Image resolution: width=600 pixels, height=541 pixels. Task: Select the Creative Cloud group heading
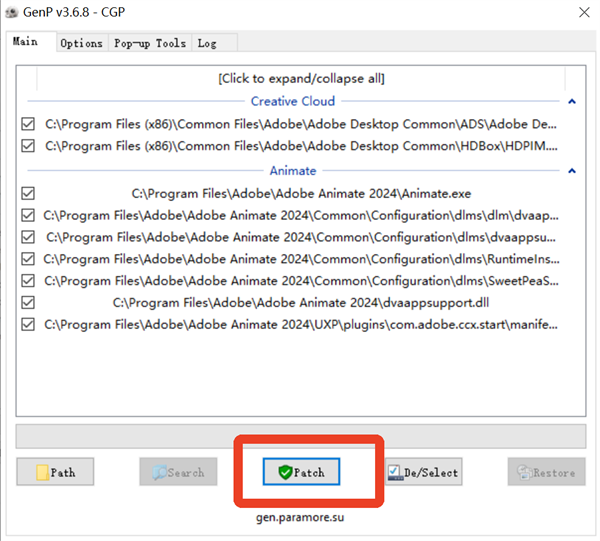pos(293,101)
